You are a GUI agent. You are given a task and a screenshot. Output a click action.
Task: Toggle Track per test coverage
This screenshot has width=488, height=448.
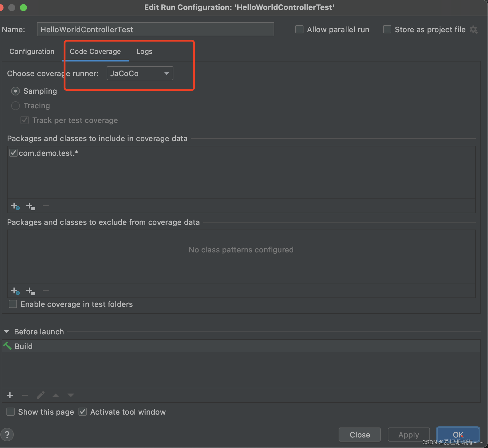(x=25, y=120)
